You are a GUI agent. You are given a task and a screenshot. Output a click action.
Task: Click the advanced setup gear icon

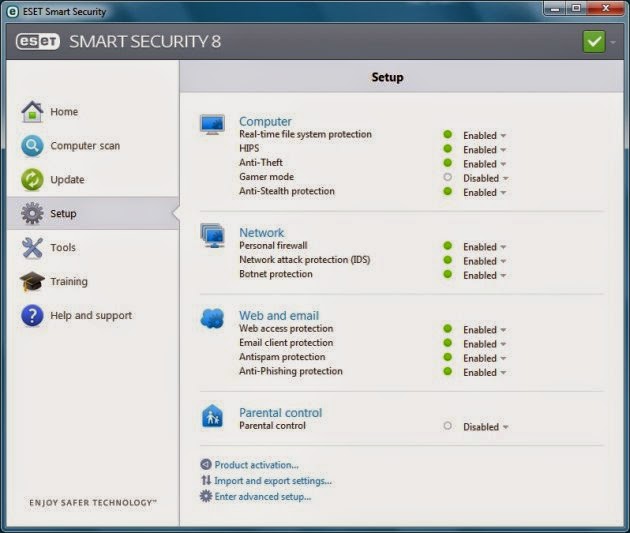[206, 496]
